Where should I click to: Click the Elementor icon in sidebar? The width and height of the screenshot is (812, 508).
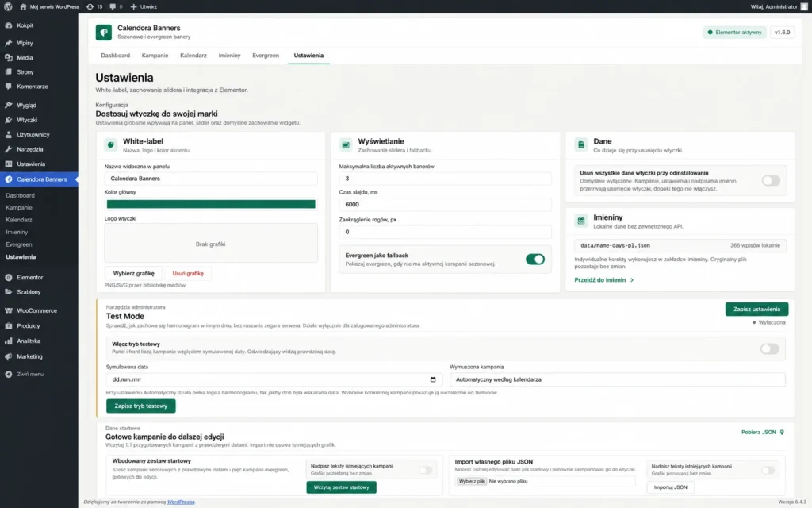pyautogui.click(x=9, y=277)
